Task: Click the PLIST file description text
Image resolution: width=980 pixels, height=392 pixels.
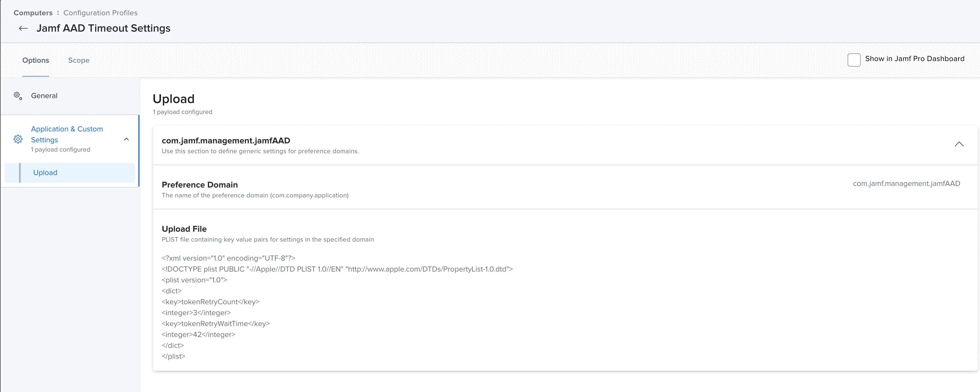Action: (268, 240)
